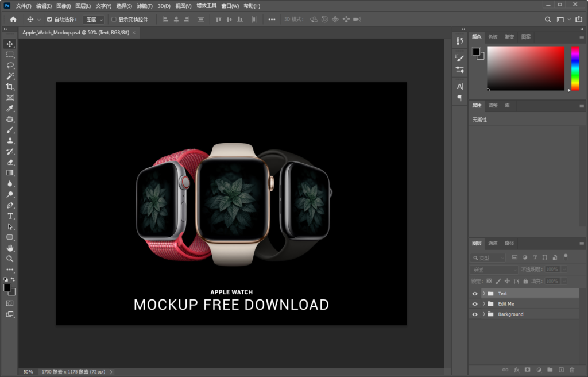The width and height of the screenshot is (588, 377).
Task: Select the Horizontal Type tool
Action: [10, 216]
